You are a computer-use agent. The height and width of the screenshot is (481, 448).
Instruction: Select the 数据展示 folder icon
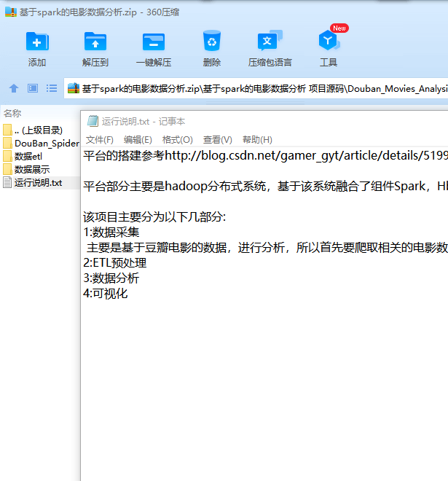8,169
